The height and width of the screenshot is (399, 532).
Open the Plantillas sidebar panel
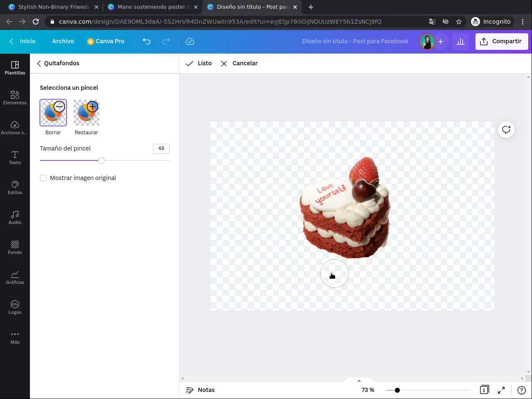click(15, 68)
